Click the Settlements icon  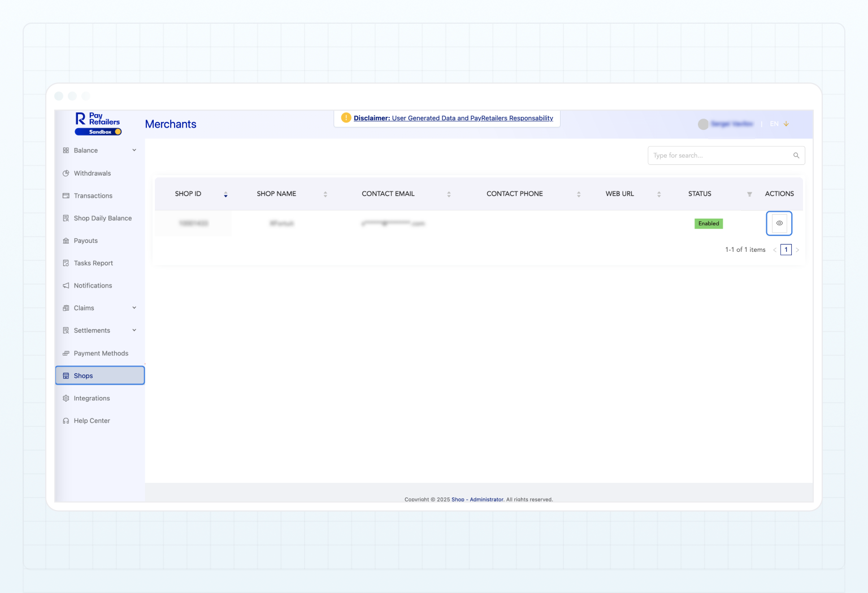66,330
